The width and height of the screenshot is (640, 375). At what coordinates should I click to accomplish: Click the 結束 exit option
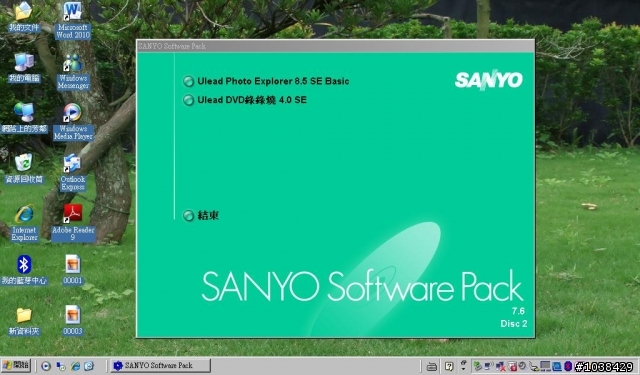(208, 215)
